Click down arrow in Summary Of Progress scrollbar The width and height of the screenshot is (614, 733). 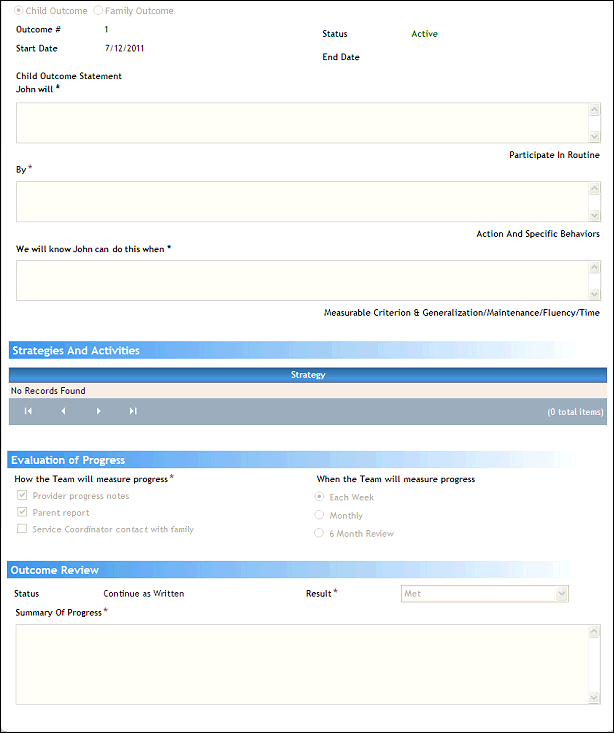594,697
